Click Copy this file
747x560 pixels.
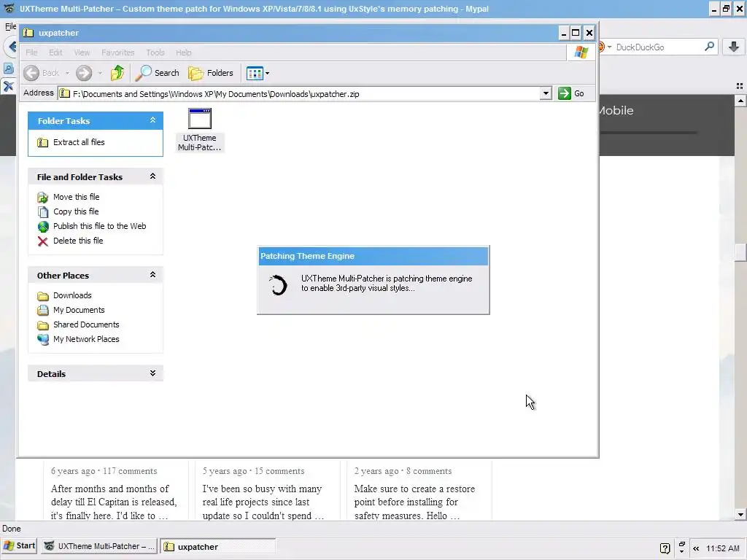click(76, 211)
